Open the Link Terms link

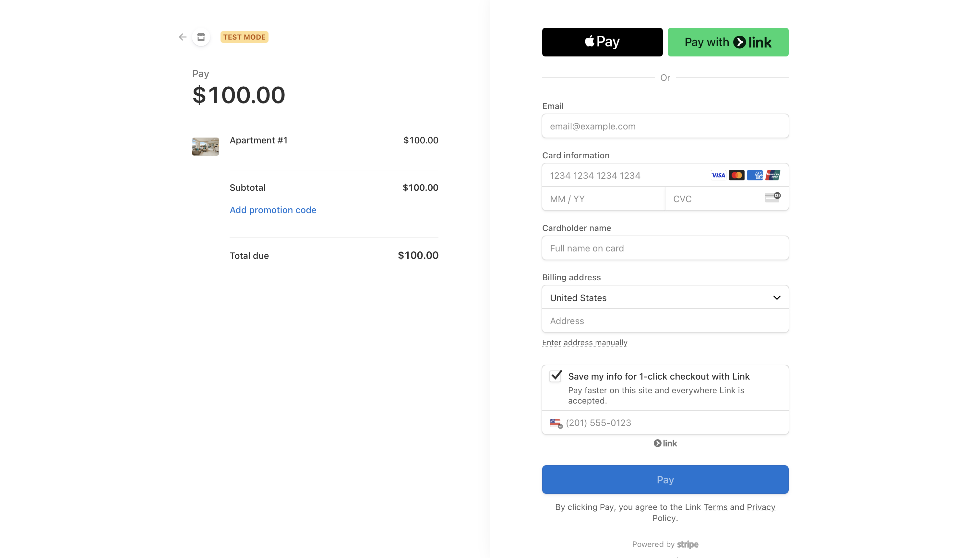(x=715, y=507)
